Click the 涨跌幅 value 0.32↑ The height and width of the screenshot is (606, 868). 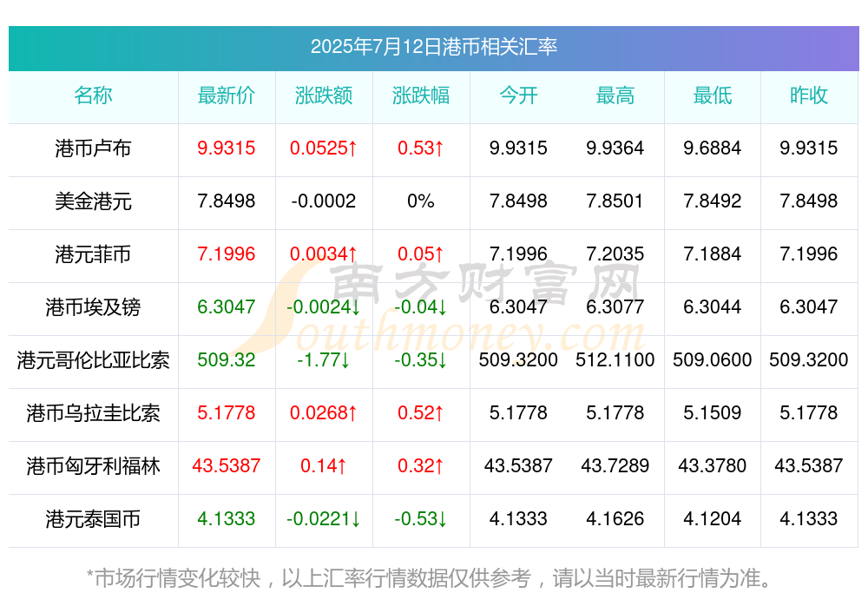click(421, 465)
